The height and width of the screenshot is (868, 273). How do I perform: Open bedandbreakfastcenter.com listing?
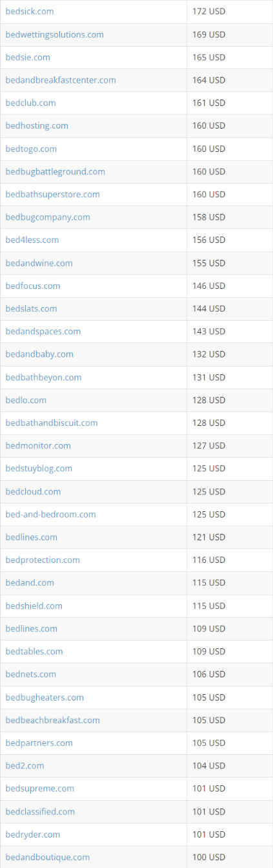click(61, 80)
